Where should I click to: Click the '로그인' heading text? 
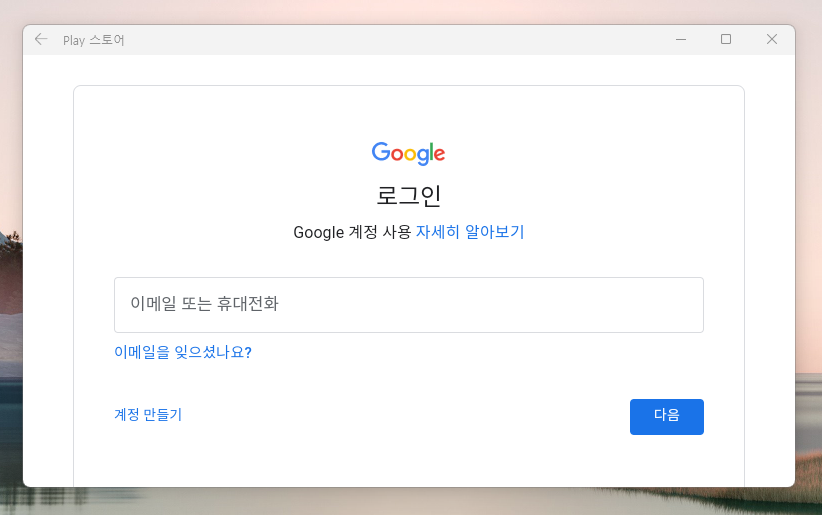coord(409,196)
